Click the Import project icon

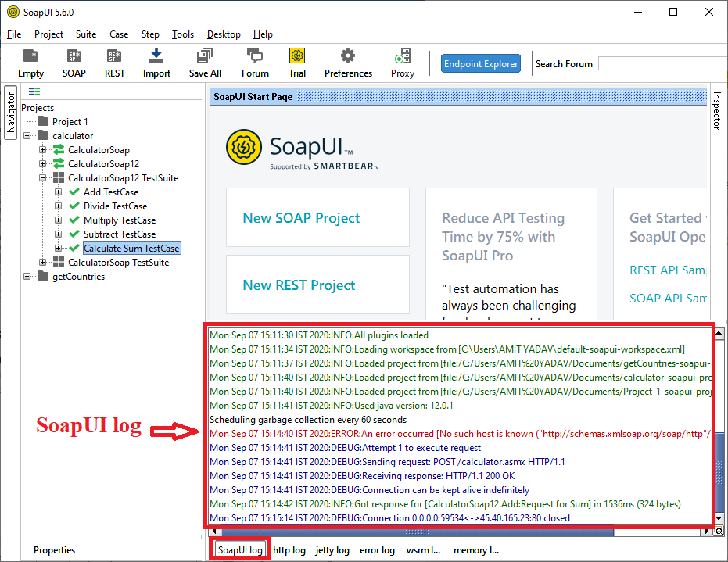pyautogui.click(x=156, y=63)
